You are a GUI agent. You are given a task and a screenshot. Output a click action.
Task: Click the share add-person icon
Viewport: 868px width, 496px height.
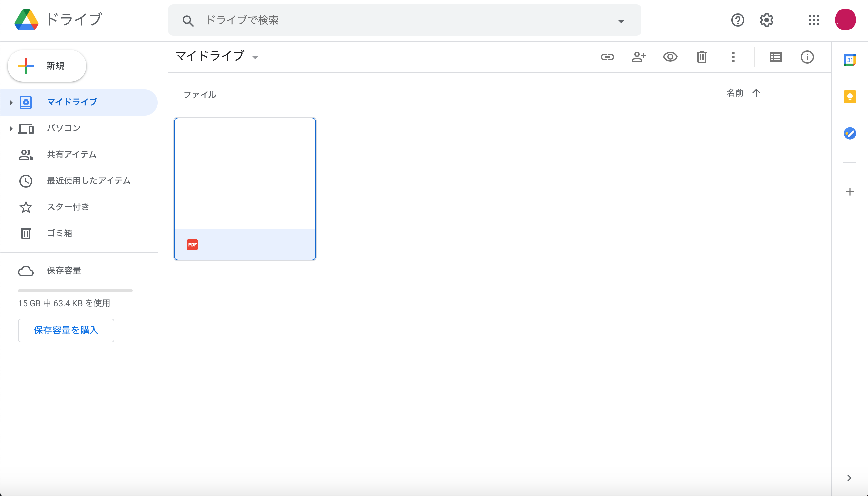pos(638,57)
